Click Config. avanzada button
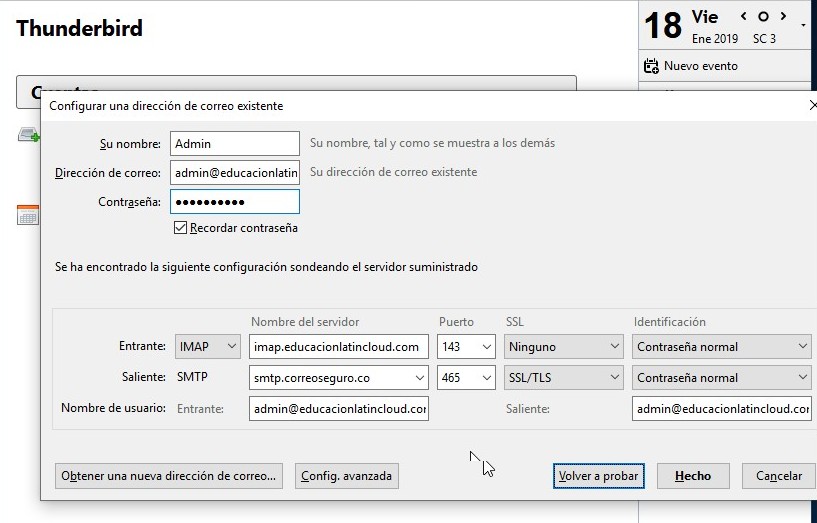Image resolution: width=817 pixels, height=523 pixels. pyautogui.click(x=346, y=476)
